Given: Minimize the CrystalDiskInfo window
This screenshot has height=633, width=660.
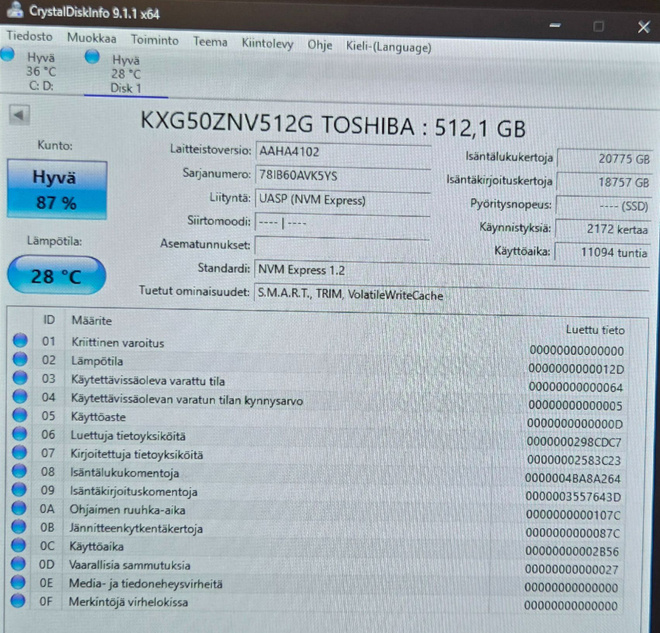Looking at the screenshot, I should click(555, 26).
